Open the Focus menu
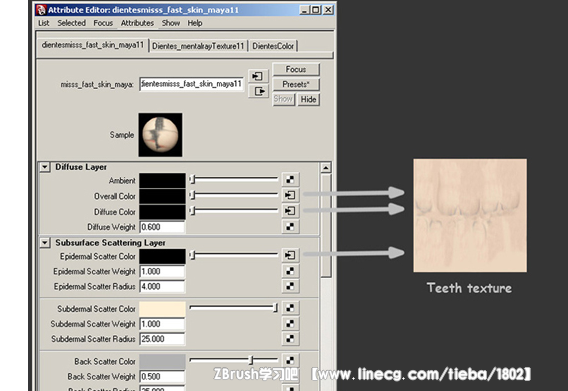 [103, 23]
